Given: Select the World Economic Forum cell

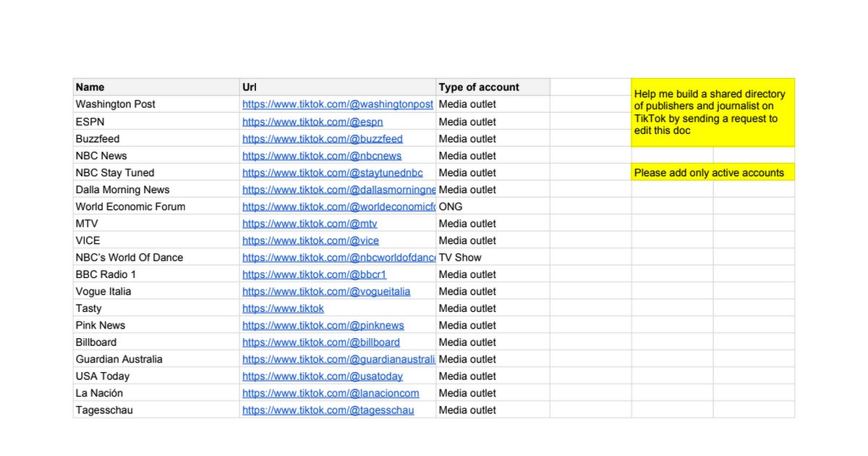Looking at the screenshot, I should coord(156,206).
